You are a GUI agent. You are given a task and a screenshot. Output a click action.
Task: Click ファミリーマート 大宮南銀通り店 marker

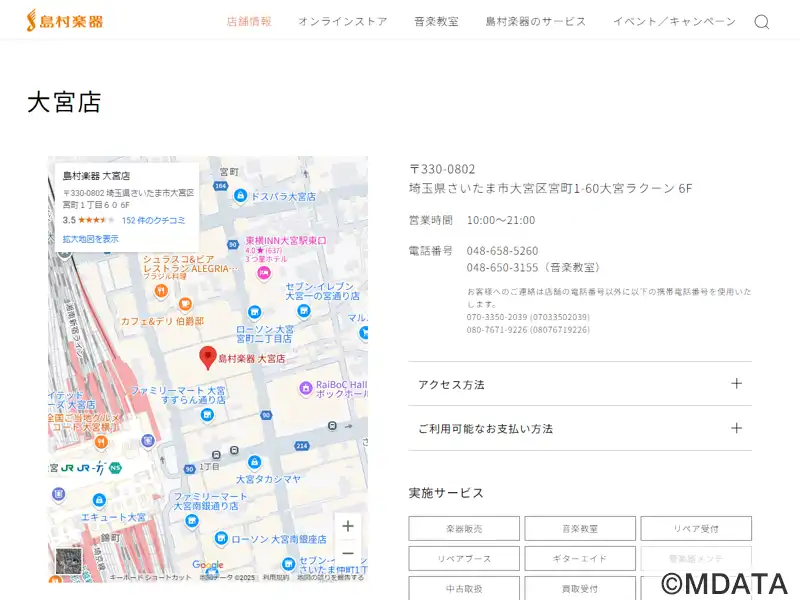click(x=191, y=521)
